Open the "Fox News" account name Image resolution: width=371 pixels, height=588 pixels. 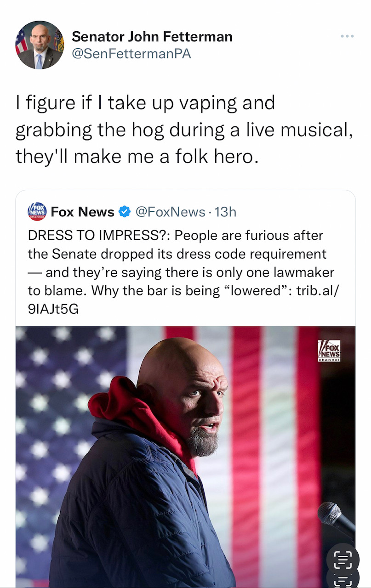pyautogui.click(x=82, y=212)
